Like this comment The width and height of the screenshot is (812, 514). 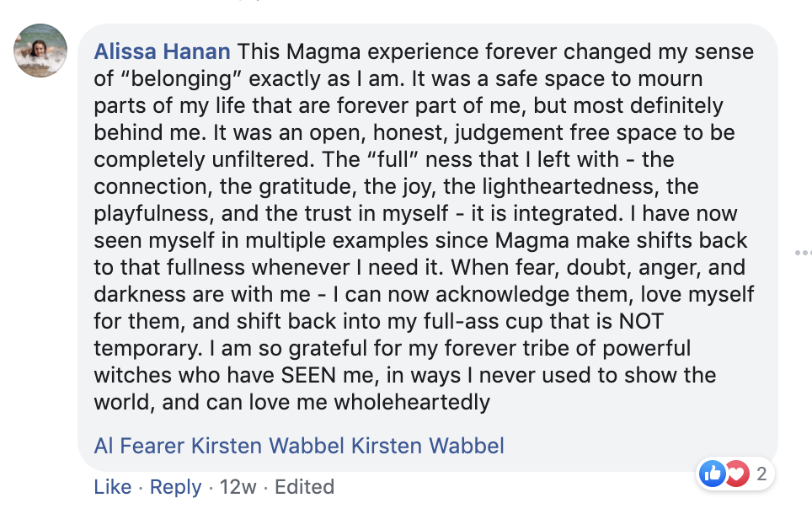point(112,487)
